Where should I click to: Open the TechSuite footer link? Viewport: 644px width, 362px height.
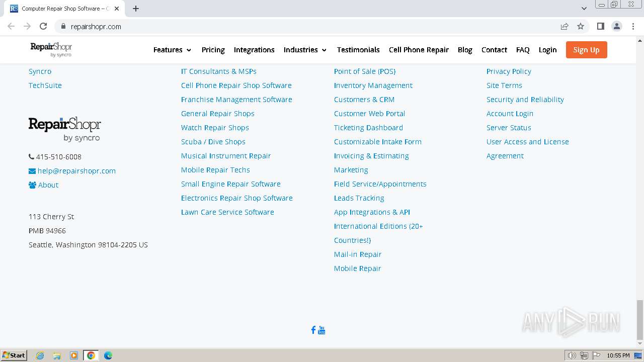pos(45,85)
